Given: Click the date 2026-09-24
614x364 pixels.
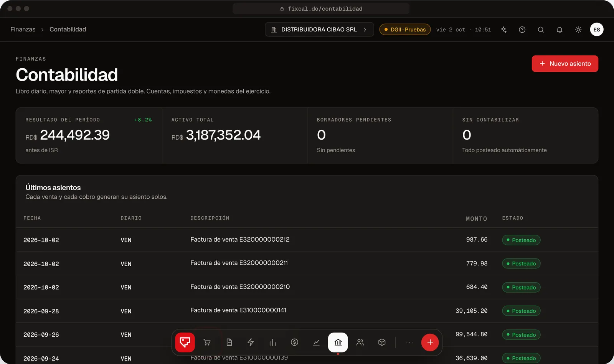Looking at the screenshot, I should tap(41, 359).
